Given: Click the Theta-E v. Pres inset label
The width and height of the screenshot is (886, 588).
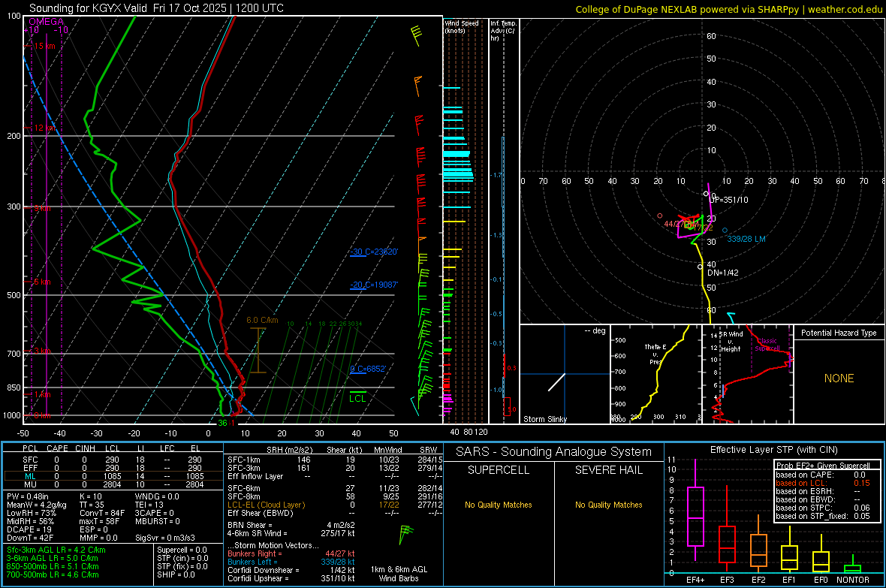Looking at the screenshot, I should (x=655, y=354).
